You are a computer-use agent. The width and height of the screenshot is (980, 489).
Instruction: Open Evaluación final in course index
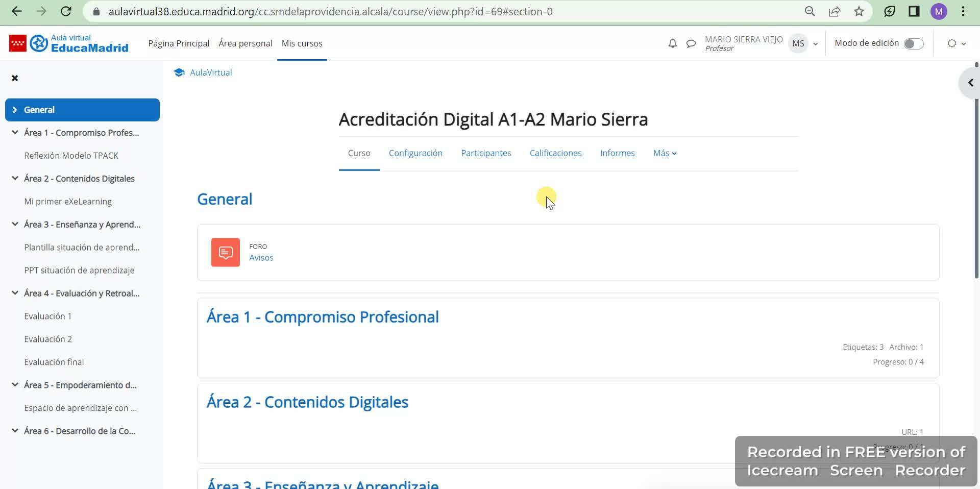point(54,362)
